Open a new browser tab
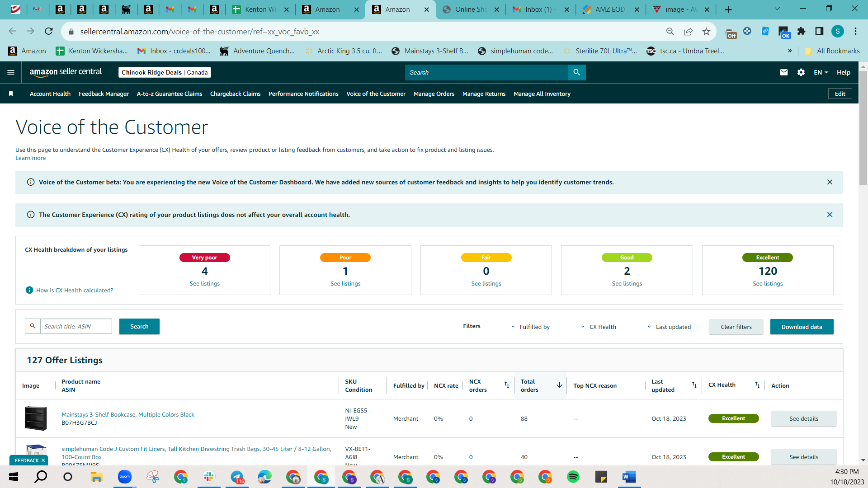Screen dimensions: 868x488 coord(728,9)
